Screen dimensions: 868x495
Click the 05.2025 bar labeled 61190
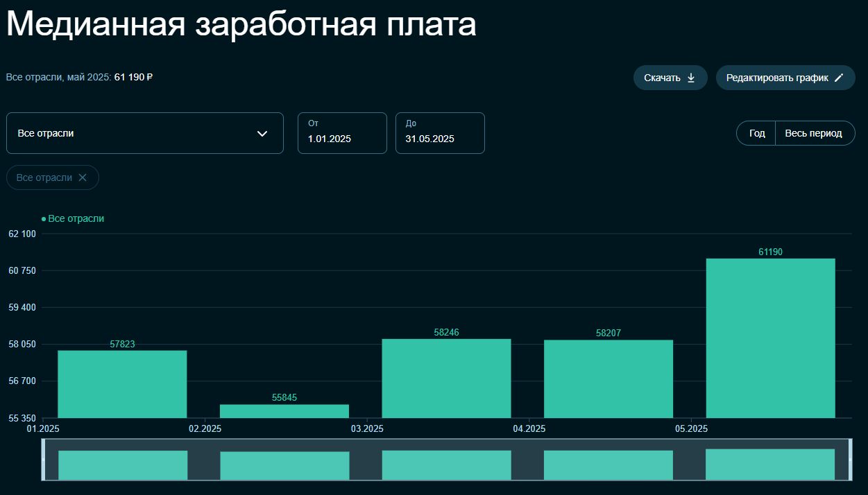770,338
